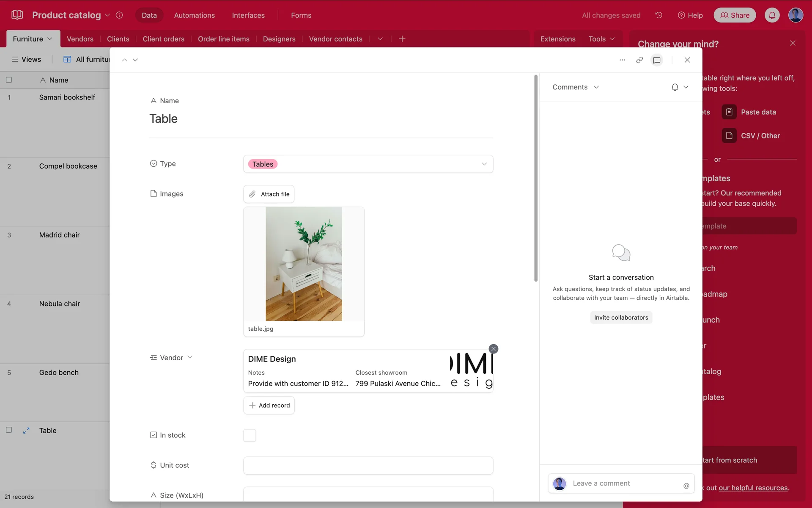812x508 pixels.
Task: Open comment notification settings dropdown
Action: pos(680,87)
